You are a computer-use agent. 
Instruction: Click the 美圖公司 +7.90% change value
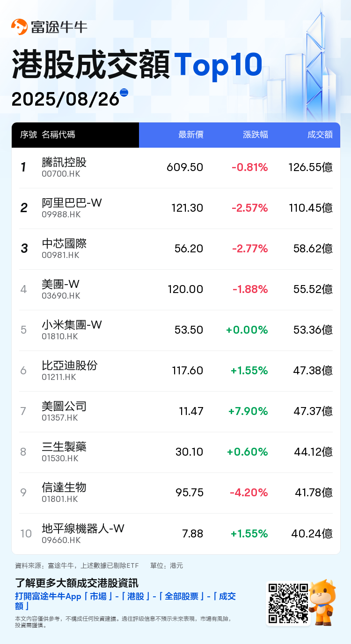pos(248,411)
